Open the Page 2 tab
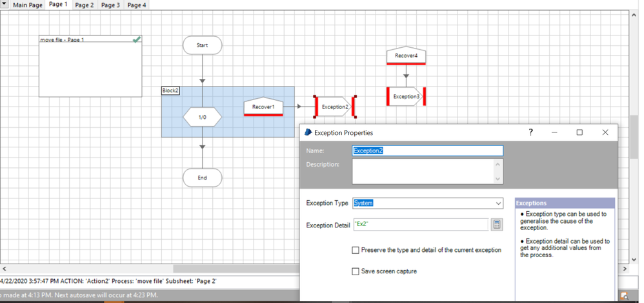The width and height of the screenshot is (644, 303). [84, 5]
